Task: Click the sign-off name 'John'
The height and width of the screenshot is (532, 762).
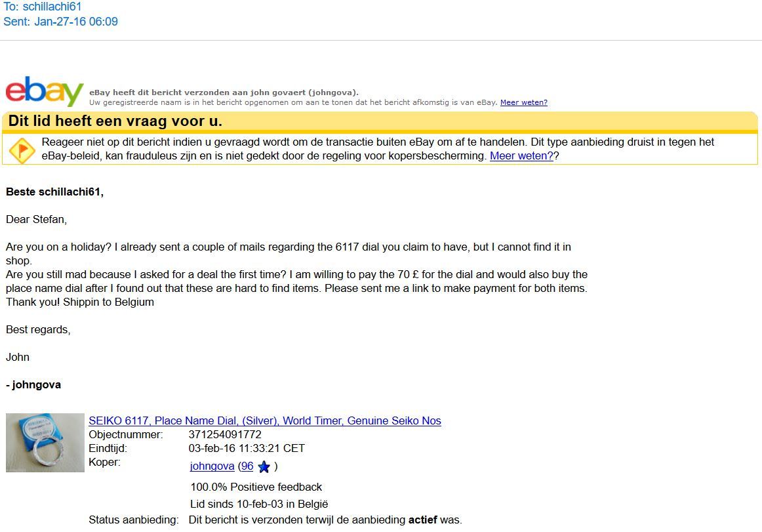Action: click(x=18, y=358)
